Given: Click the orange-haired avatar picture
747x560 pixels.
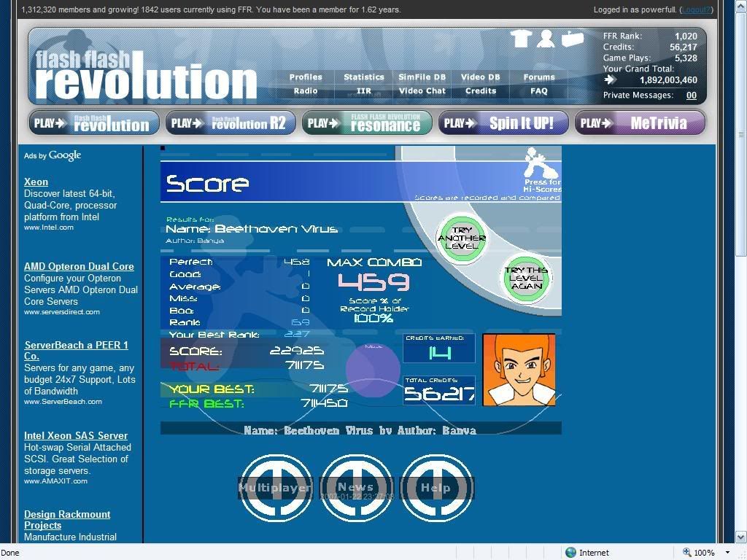Looking at the screenshot, I should coord(519,369).
